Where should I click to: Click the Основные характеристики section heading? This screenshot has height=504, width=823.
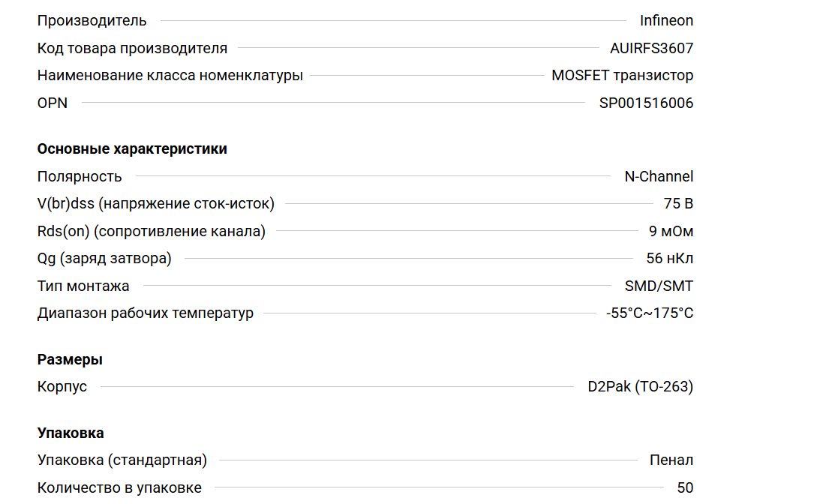coord(132,148)
